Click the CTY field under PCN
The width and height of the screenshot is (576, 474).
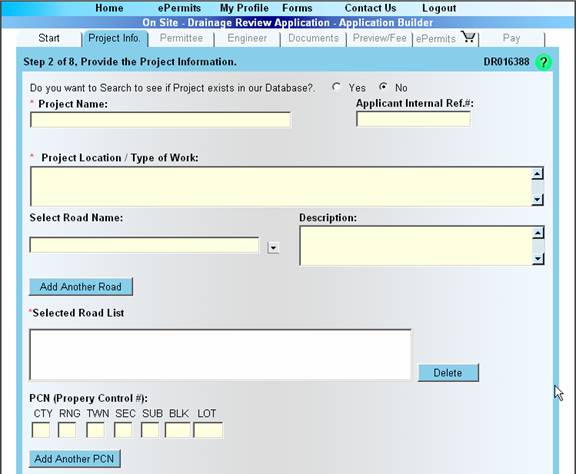[x=41, y=430]
